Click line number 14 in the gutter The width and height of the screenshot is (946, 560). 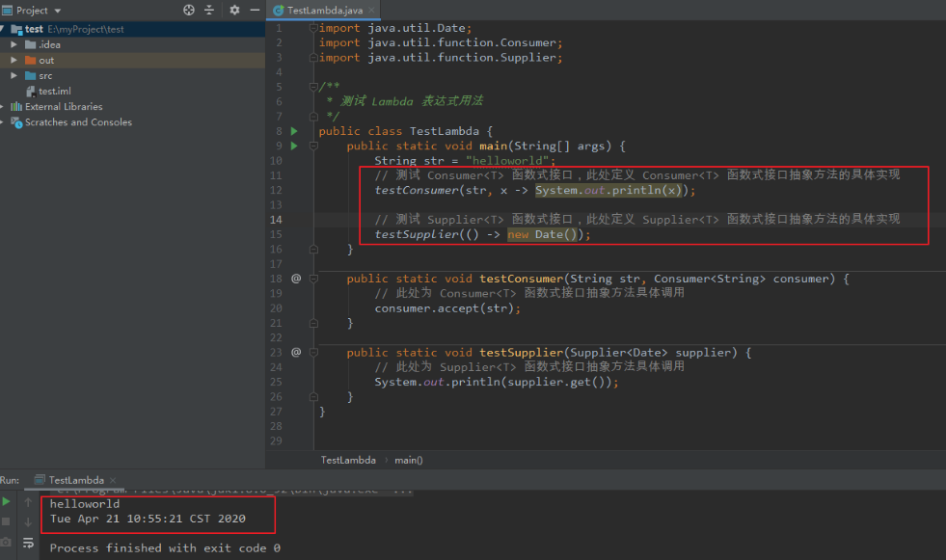click(x=276, y=220)
